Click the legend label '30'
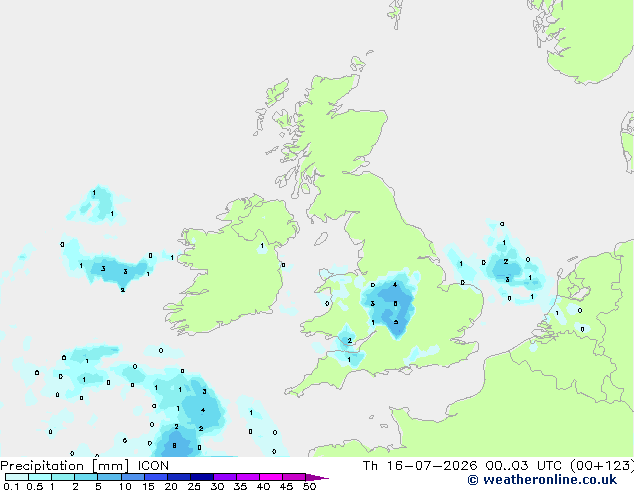The image size is (634, 490). (217, 486)
